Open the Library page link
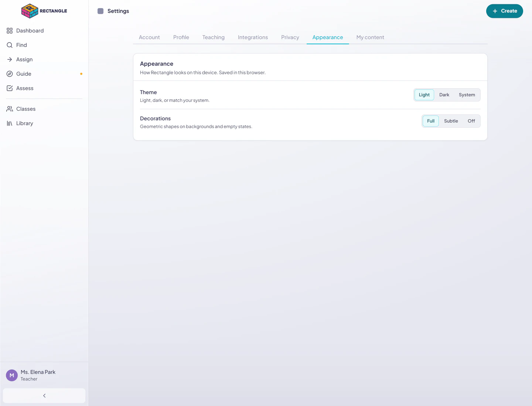Viewport: 532px width, 406px height. pyautogui.click(x=44, y=123)
